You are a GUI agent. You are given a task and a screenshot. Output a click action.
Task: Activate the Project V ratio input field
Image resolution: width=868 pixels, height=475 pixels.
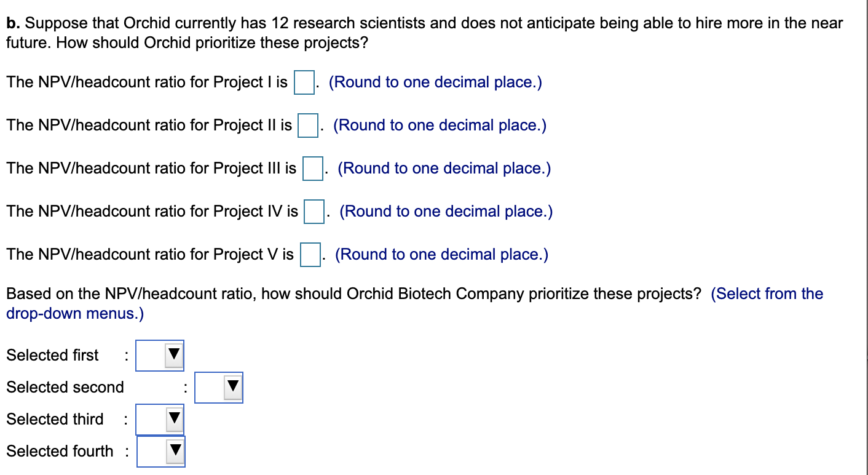click(x=310, y=255)
